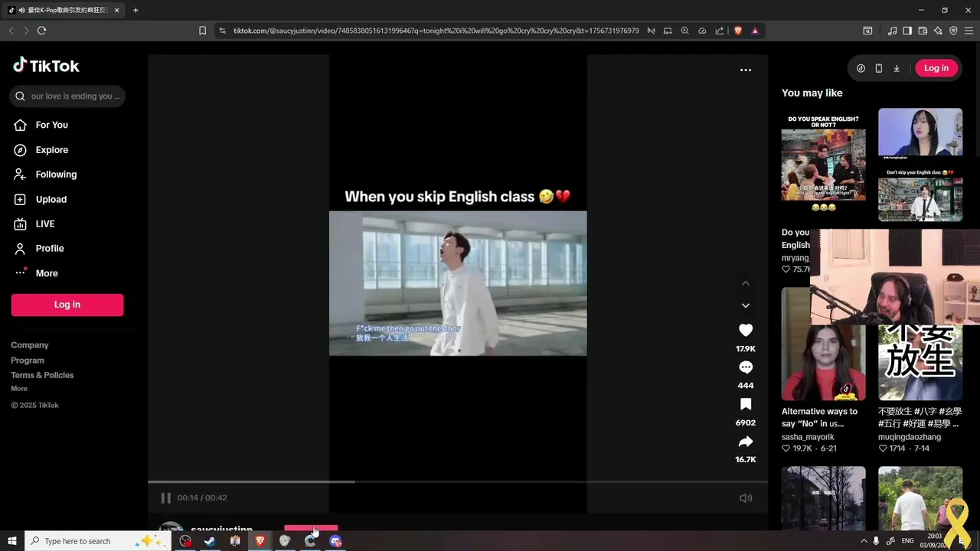Click download desktop app icon
980x551 pixels.
(x=897, y=68)
